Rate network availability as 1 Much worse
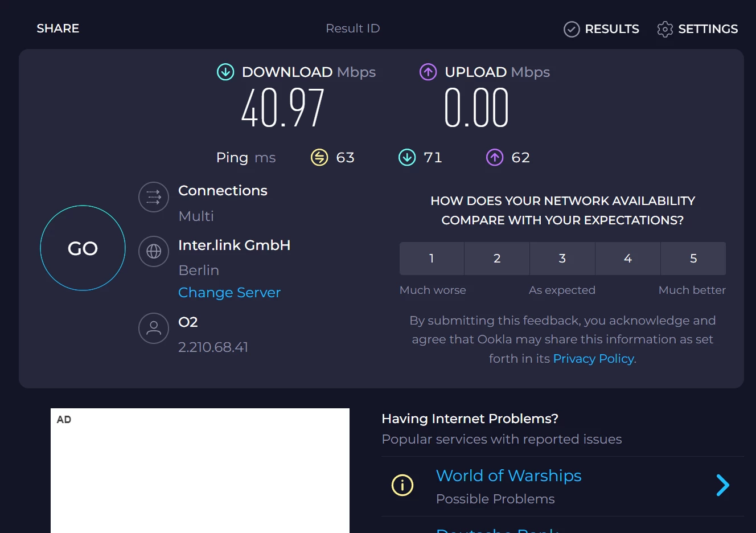756x533 pixels. (432, 259)
